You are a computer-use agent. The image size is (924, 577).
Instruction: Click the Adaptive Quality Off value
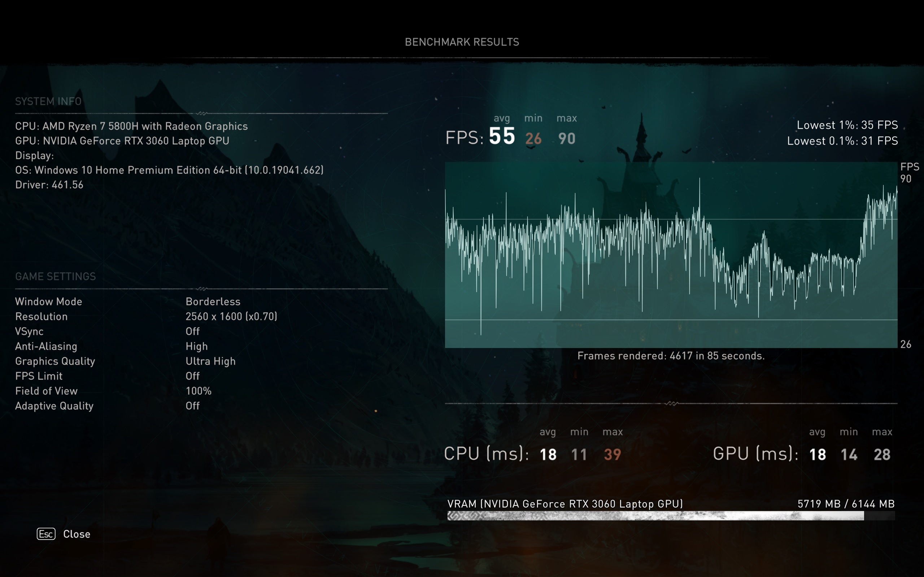pos(192,406)
